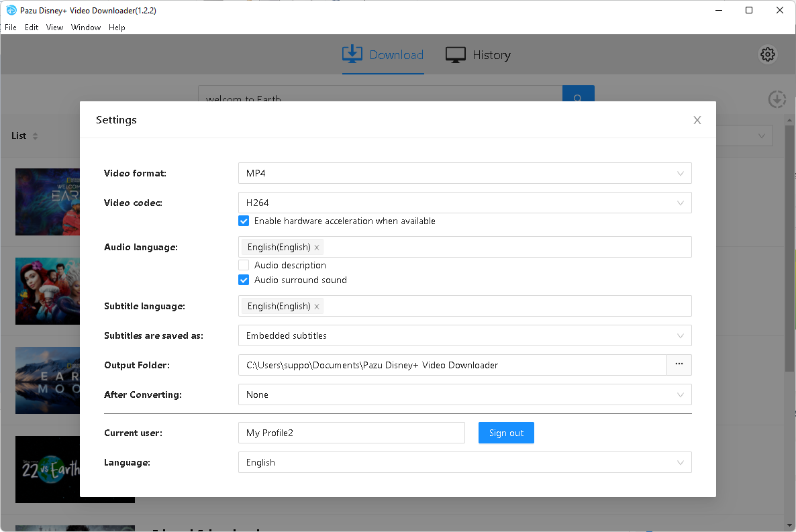This screenshot has height=532, width=796.
Task: Open the Language dropdown
Action: coord(464,462)
